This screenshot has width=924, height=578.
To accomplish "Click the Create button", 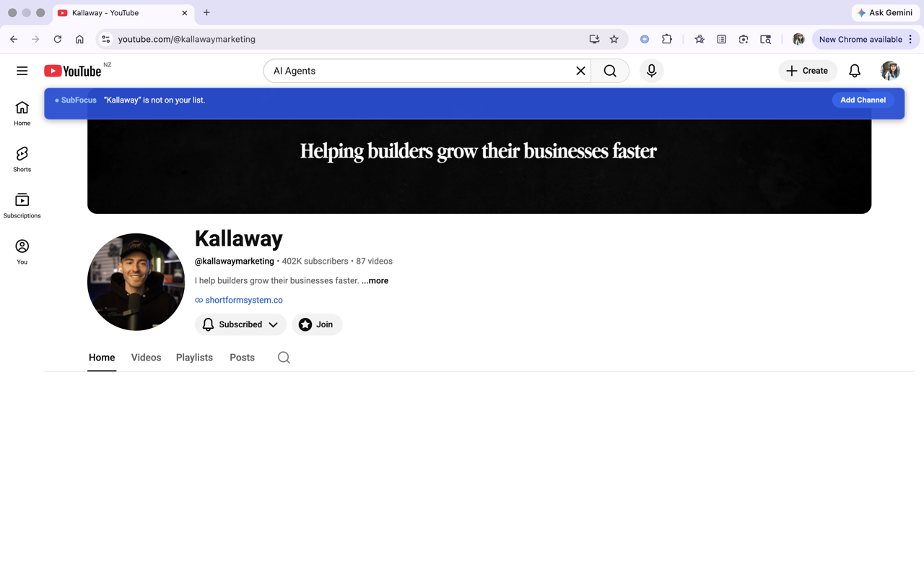I will (807, 71).
